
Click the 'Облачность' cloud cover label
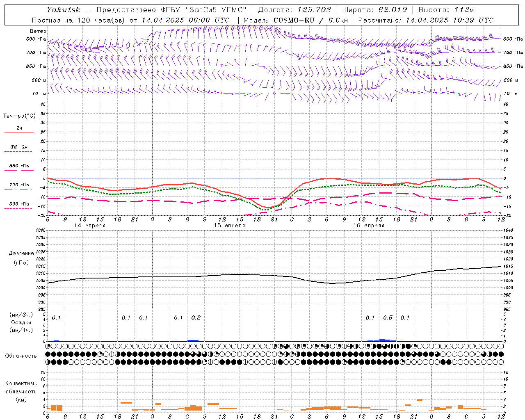tap(21, 356)
